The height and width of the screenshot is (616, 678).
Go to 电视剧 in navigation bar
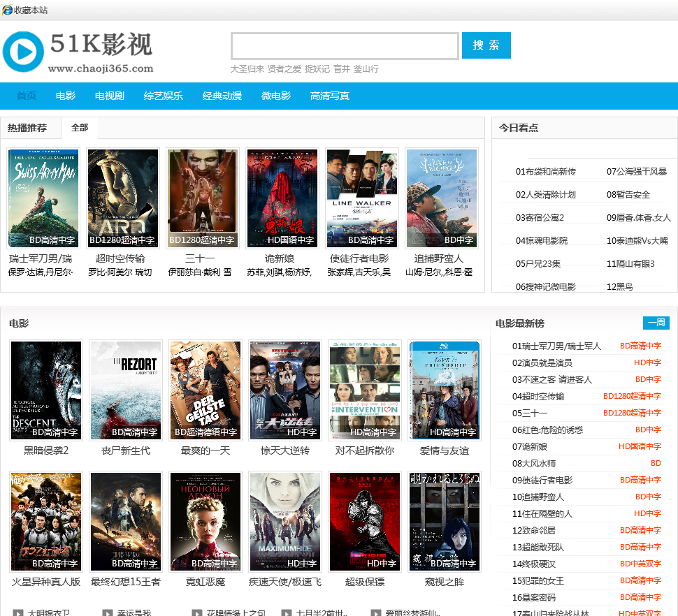pyautogui.click(x=110, y=96)
